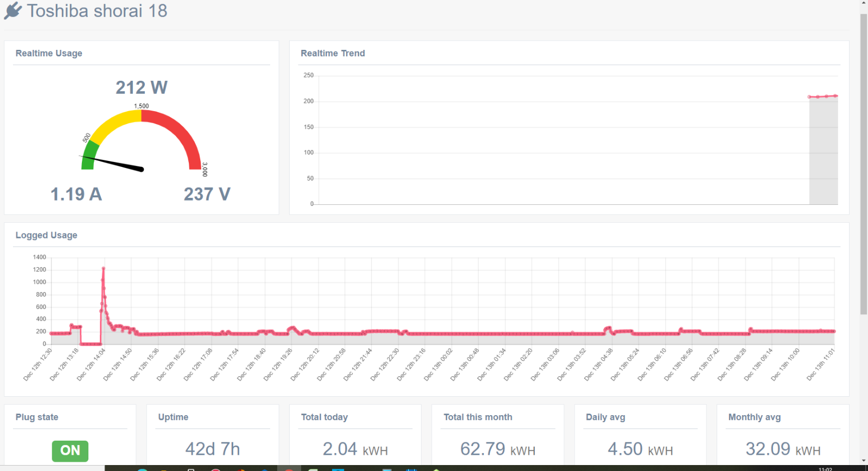868x471 pixels.
Task: Click the Monthly avg card heading
Action: click(755, 417)
